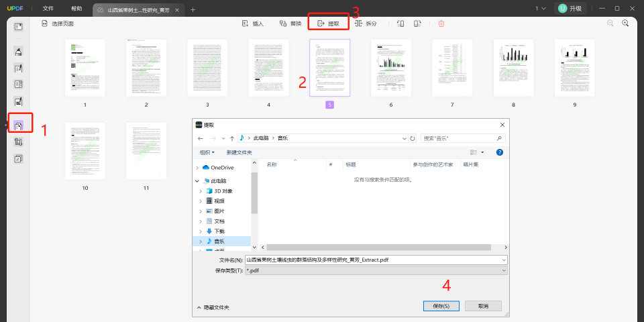
Task: Click 新建文件夹 to create a folder
Action: point(239,152)
